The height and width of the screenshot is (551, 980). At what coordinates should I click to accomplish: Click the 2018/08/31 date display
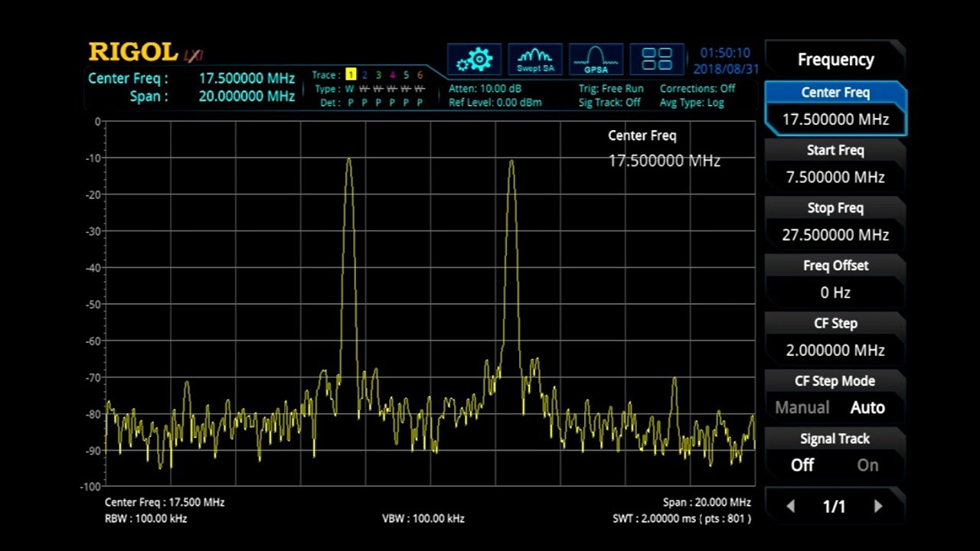pyautogui.click(x=726, y=69)
